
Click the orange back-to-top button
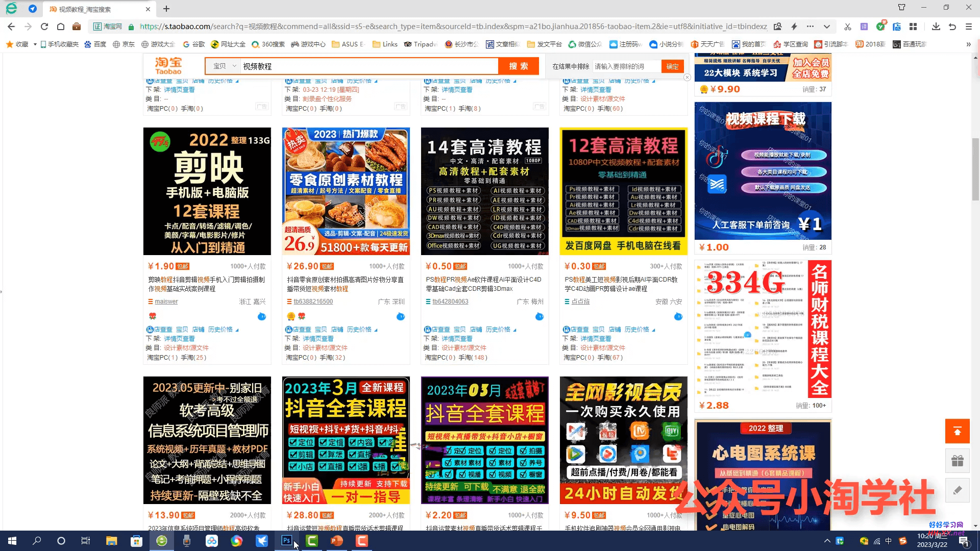coord(958,432)
